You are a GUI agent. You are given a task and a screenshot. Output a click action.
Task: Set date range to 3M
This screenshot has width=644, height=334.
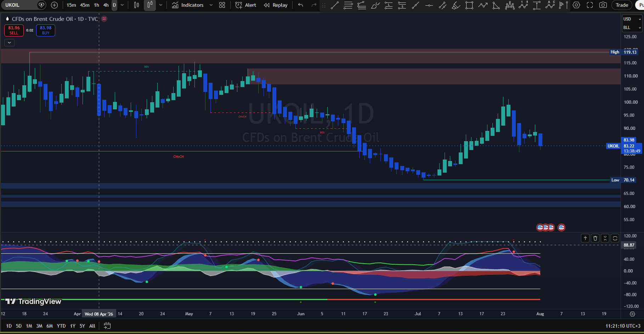pyautogui.click(x=39, y=326)
